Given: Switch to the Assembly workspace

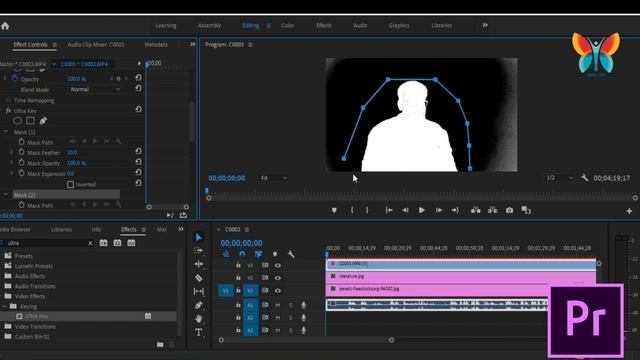Looking at the screenshot, I should (209, 26).
